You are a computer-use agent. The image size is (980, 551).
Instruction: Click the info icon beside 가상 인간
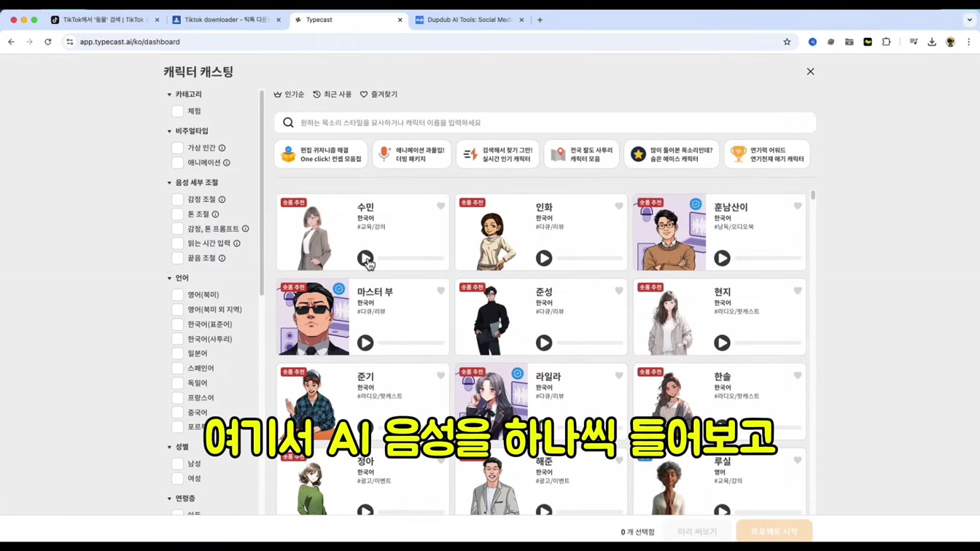pos(222,148)
